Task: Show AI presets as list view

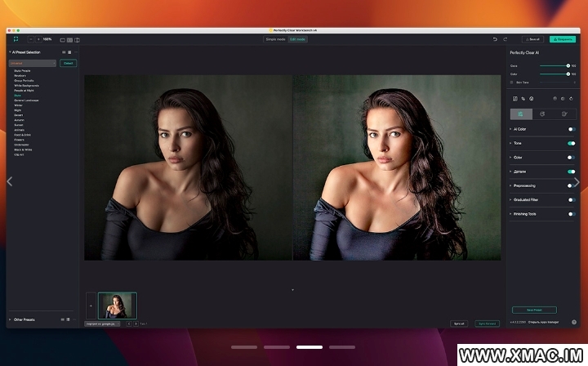Action: pos(69,52)
